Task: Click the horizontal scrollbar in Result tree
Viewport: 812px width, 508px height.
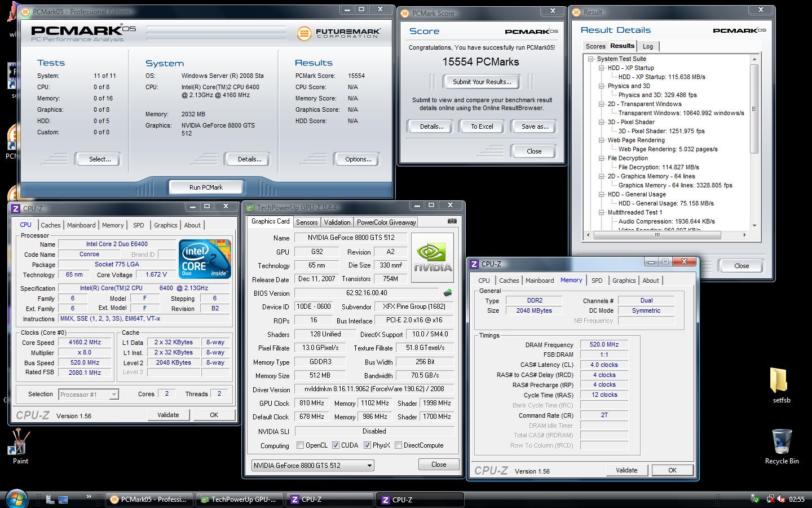Action: (x=657, y=235)
